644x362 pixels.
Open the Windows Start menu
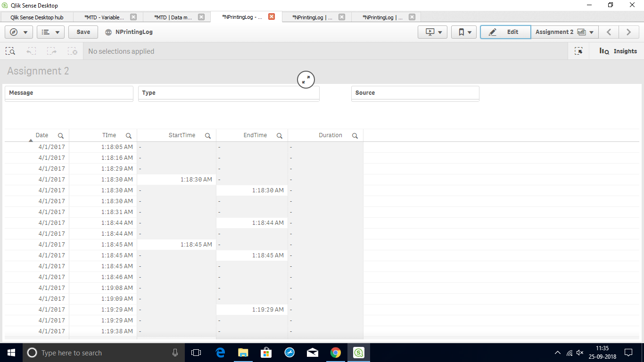tap(11, 353)
